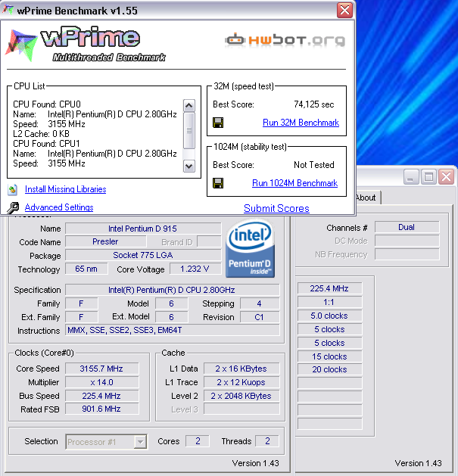This screenshot has height=476, width=458.
Task: Click the save icon for 32M score
Action: point(218,123)
